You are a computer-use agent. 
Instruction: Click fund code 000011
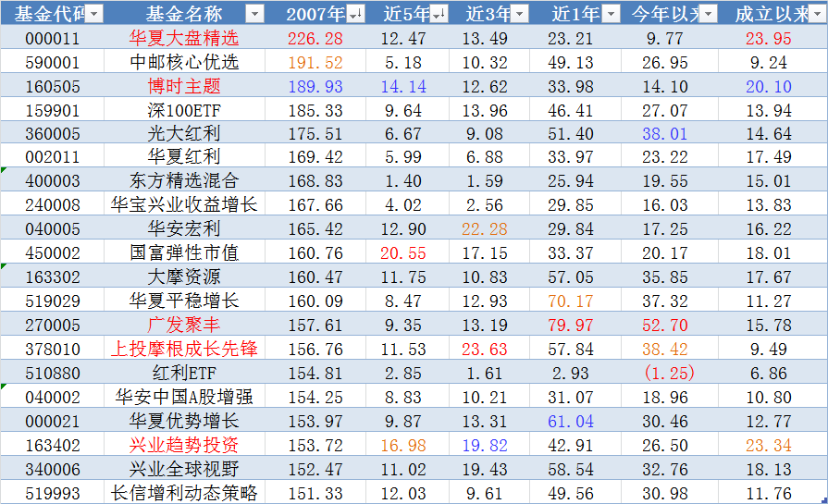(53, 39)
